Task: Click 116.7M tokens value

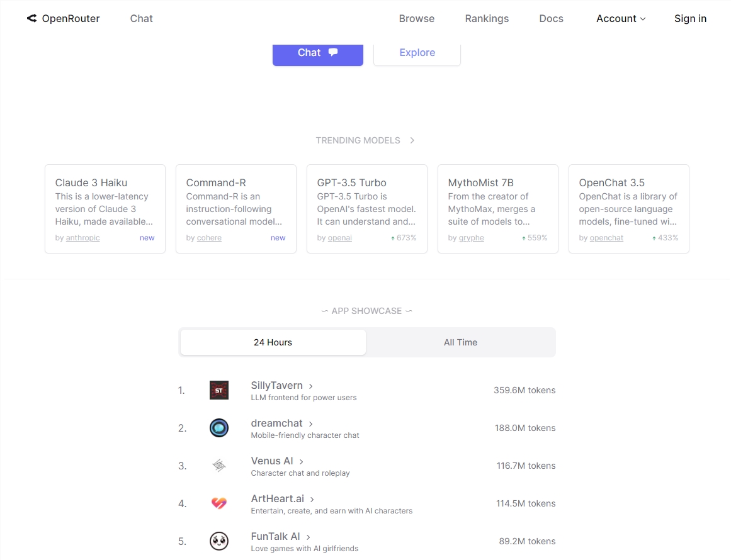Action: point(526,466)
